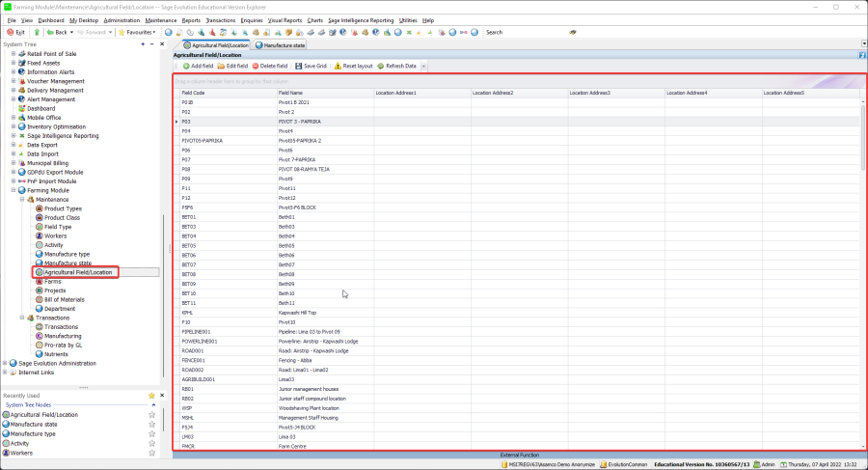Open the Transactions menu in the menu bar

(220, 19)
